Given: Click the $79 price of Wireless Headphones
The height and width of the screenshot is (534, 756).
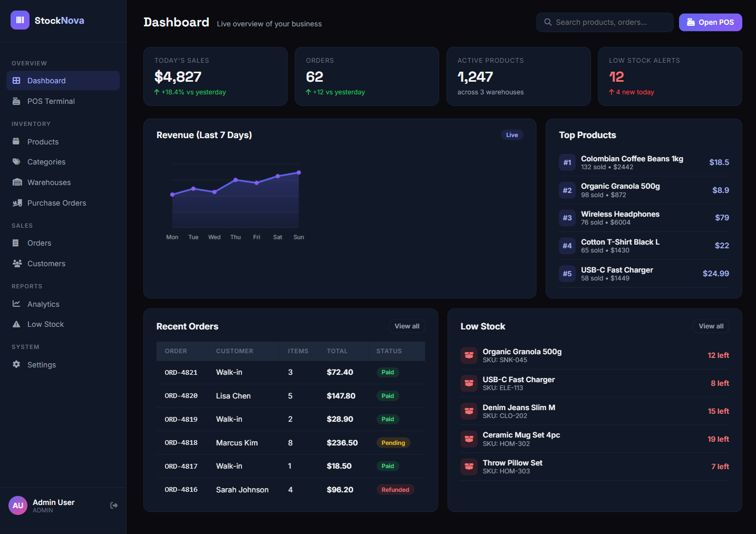Looking at the screenshot, I should (722, 218).
